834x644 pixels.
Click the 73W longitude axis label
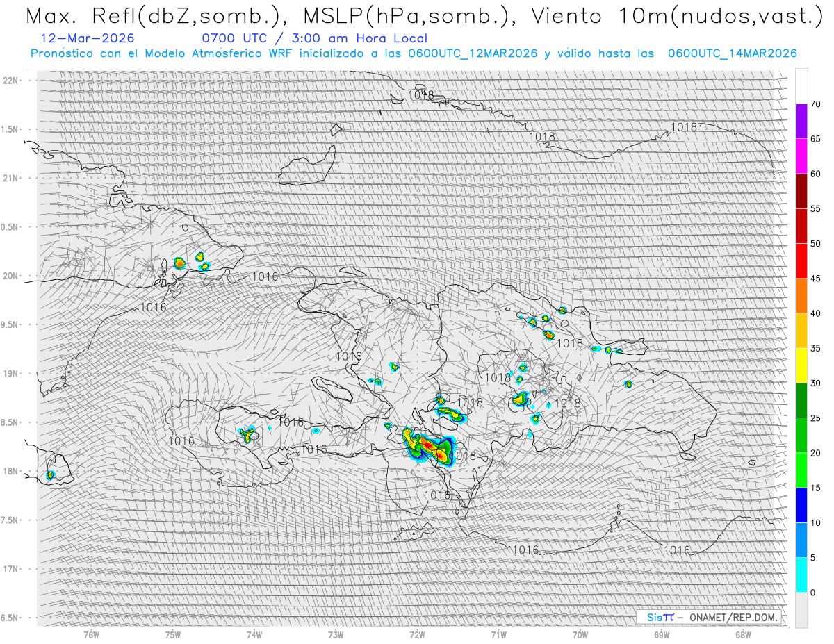coord(336,635)
